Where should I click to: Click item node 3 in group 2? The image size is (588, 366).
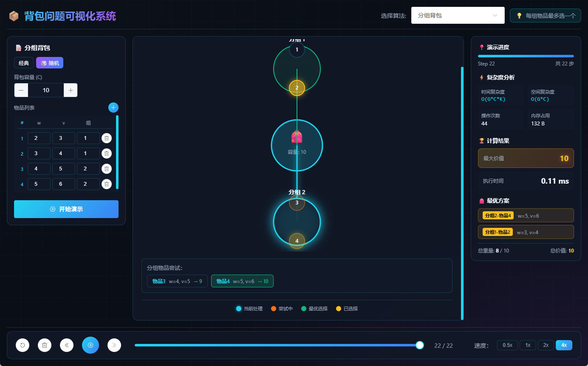[297, 203]
